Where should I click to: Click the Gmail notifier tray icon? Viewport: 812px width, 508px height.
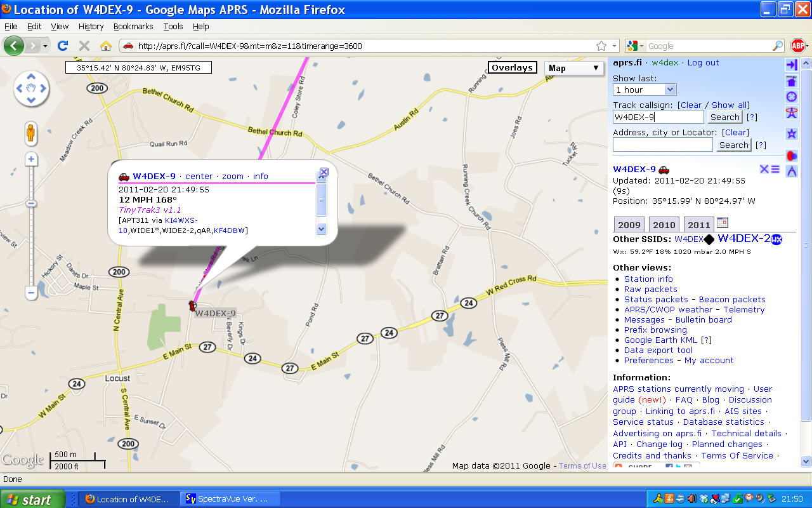749,498
